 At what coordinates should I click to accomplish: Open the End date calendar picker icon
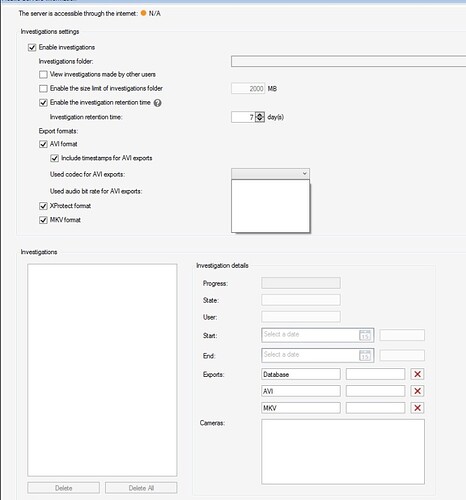click(365, 355)
